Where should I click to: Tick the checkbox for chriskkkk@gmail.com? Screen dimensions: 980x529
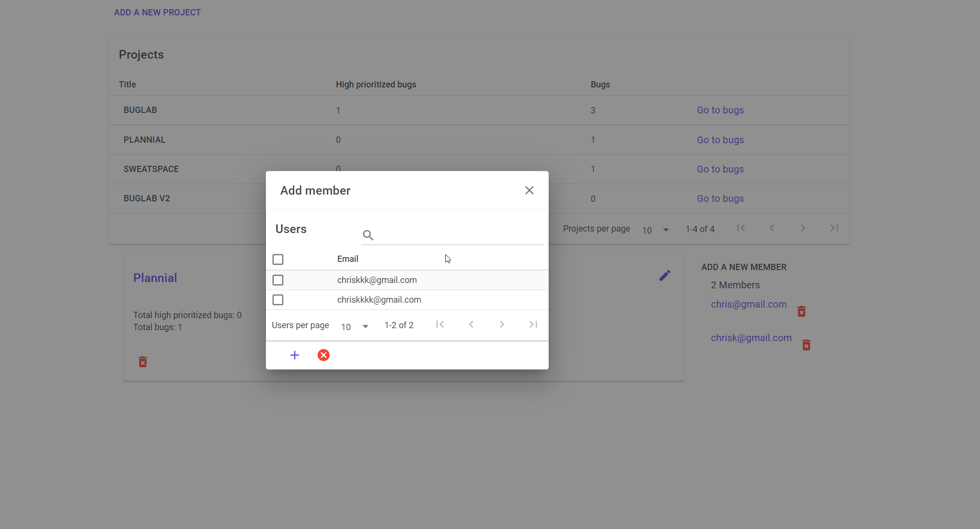(x=278, y=300)
